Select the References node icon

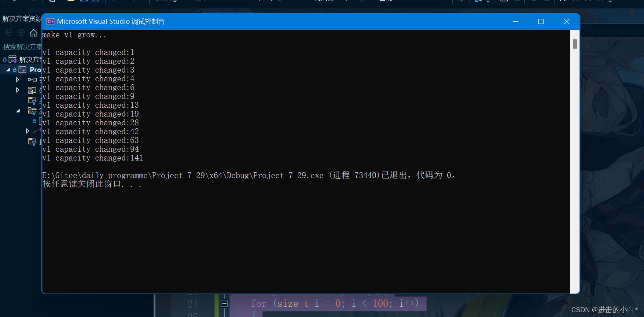32,80
